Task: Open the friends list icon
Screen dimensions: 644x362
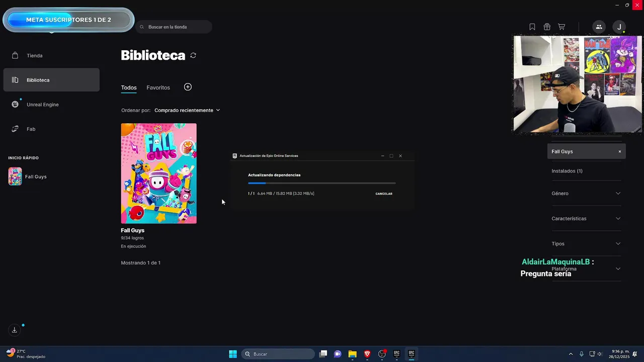Action: (x=599, y=27)
